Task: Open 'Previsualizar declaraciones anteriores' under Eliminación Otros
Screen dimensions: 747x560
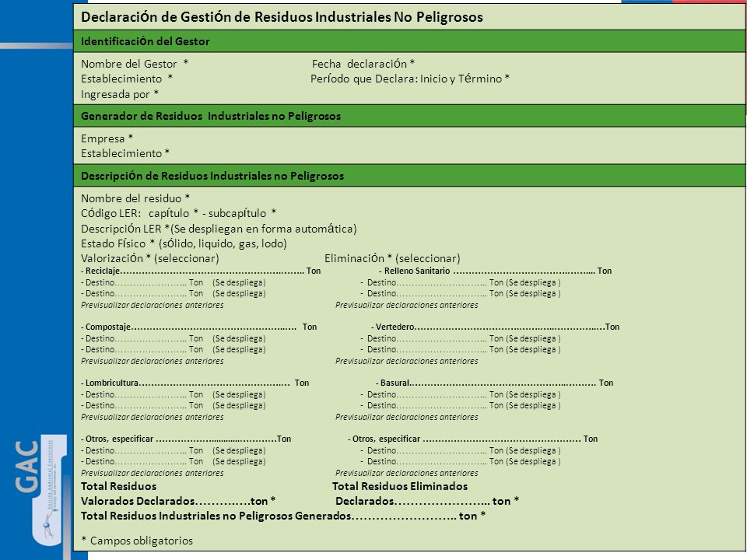Action: click(x=406, y=473)
